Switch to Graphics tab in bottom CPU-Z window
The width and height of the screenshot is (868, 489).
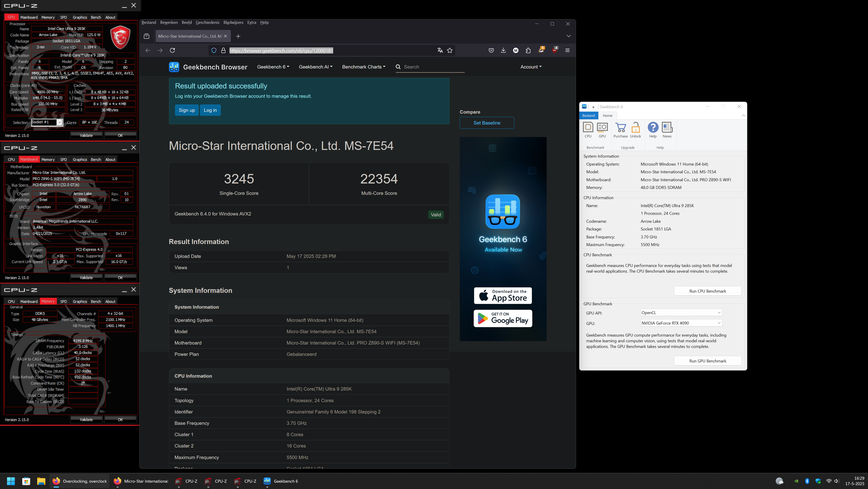pos(80,302)
